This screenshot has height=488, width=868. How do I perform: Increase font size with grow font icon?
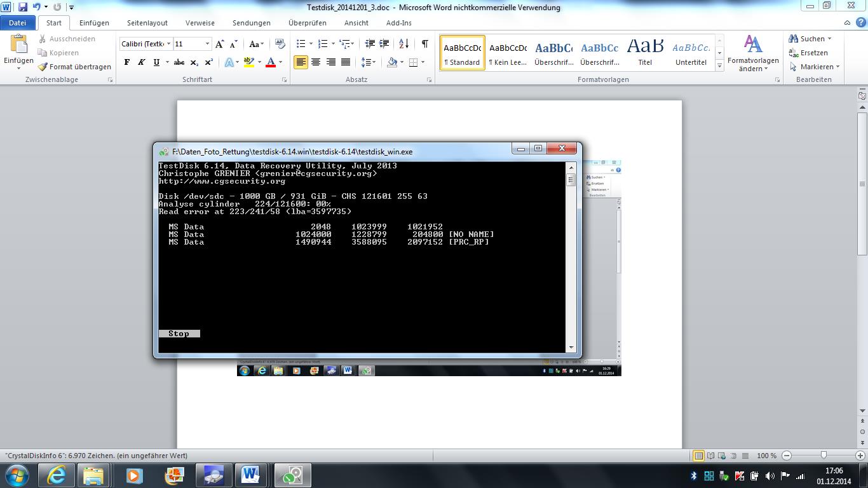point(220,44)
